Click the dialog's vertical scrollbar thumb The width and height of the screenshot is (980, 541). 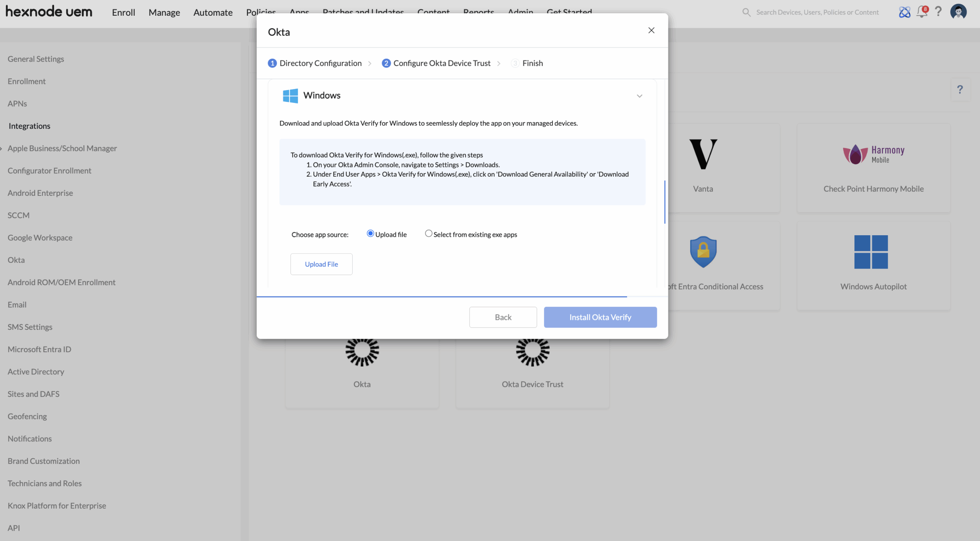665,202
